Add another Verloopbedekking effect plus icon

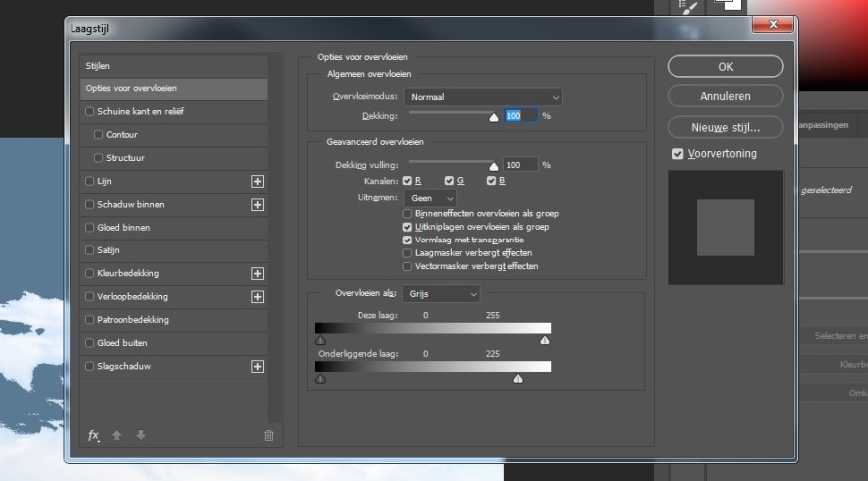257,297
